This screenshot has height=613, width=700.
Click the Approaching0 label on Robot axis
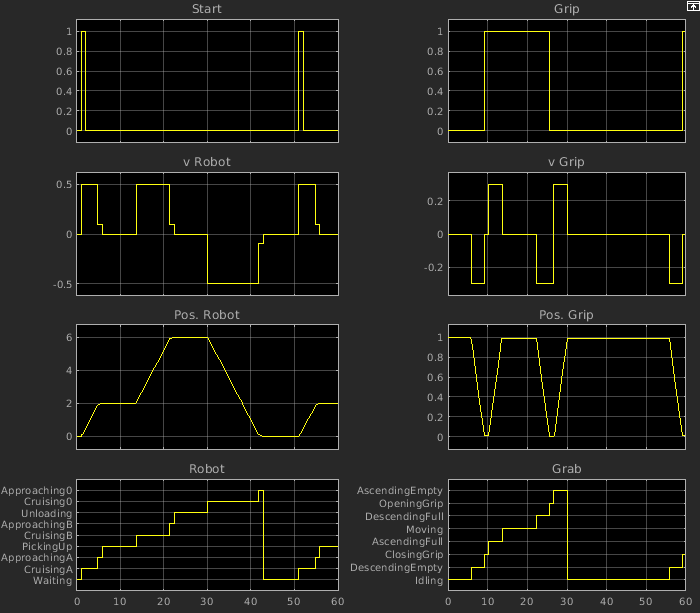click(36, 491)
